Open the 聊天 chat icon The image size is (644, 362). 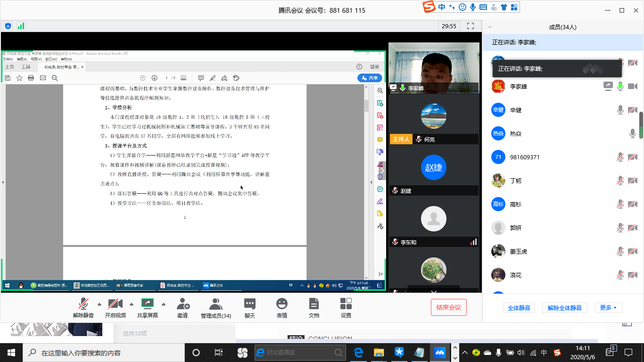[250, 304]
